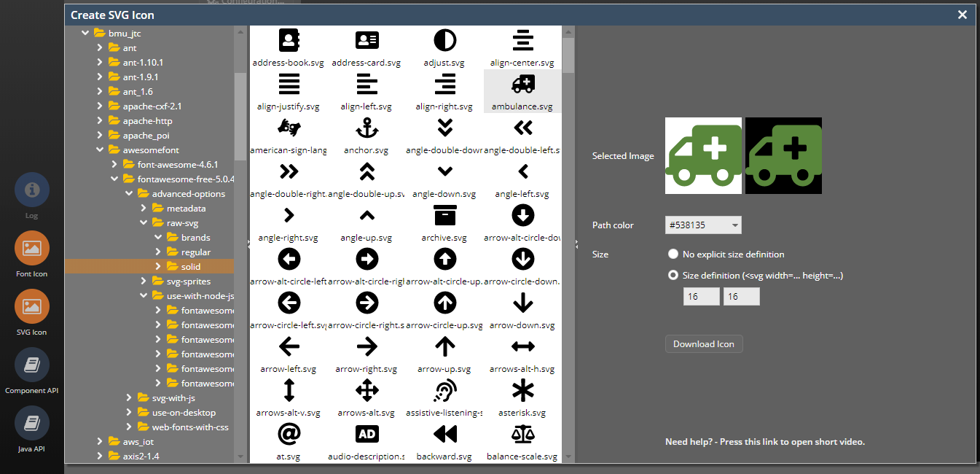
Task: Open the help short video link
Action: tap(764, 442)
